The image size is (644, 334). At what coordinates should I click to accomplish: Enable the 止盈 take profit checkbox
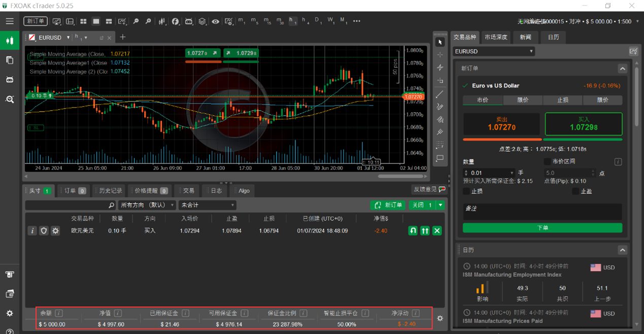(x=575, y=191)
